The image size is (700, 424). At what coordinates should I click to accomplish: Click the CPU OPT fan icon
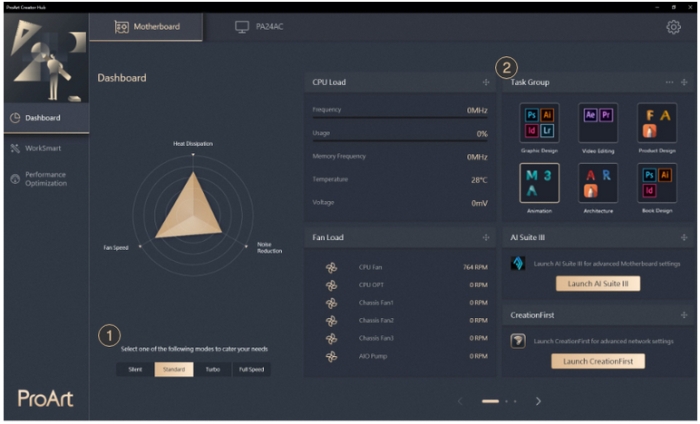coord(331,285)
